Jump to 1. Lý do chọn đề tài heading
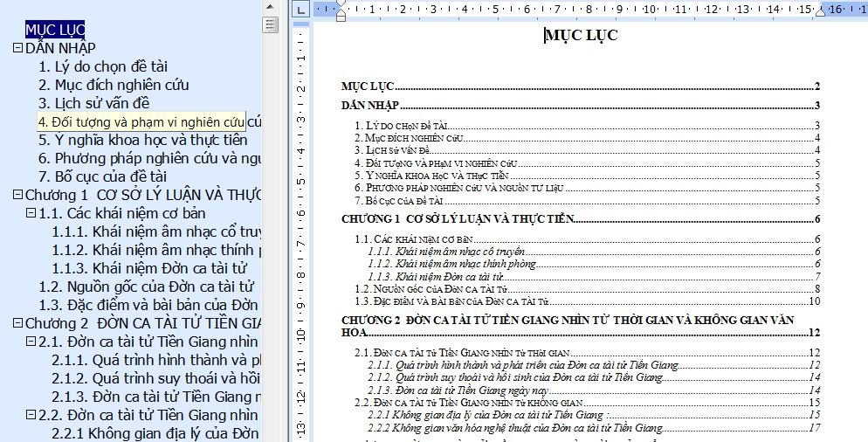This screenshot has width=868, height=442. (103, 66)
